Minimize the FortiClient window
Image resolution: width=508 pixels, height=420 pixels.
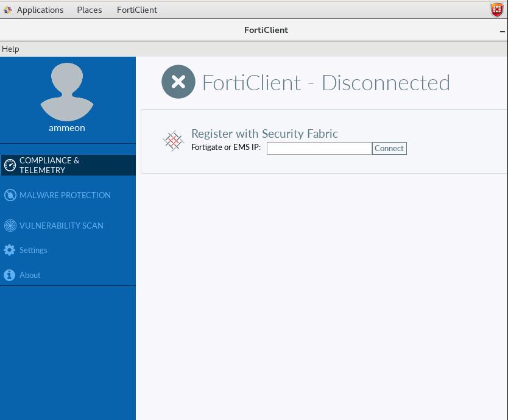click(502, 32)
